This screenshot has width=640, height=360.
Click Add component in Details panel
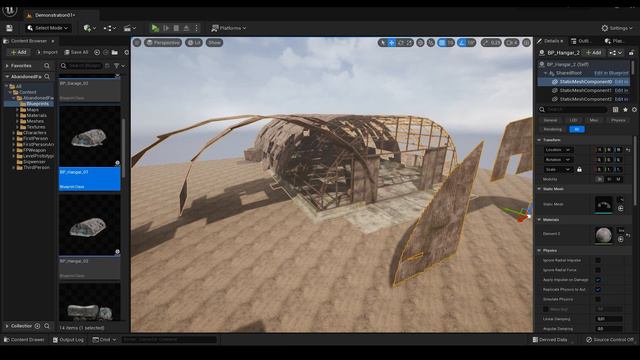pos(593,53)
